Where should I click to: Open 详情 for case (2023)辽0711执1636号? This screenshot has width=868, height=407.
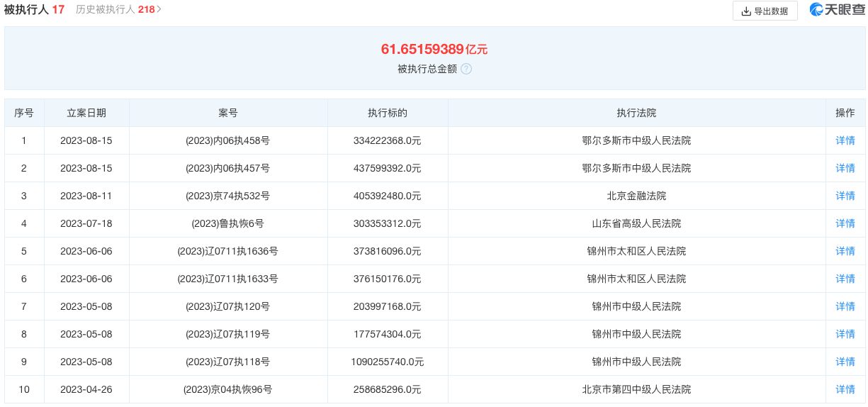tap(845, 251)
